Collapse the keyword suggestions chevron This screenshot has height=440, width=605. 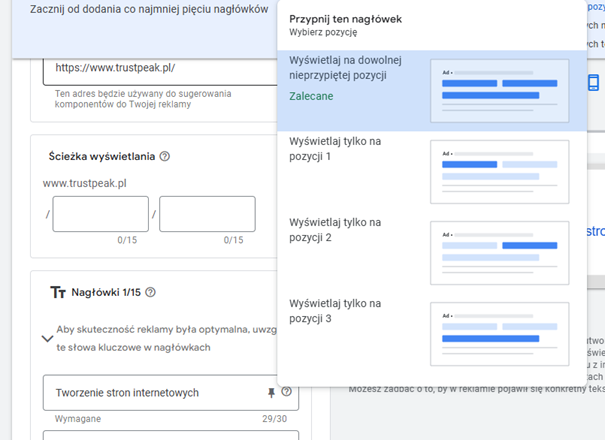click(47, 339)
